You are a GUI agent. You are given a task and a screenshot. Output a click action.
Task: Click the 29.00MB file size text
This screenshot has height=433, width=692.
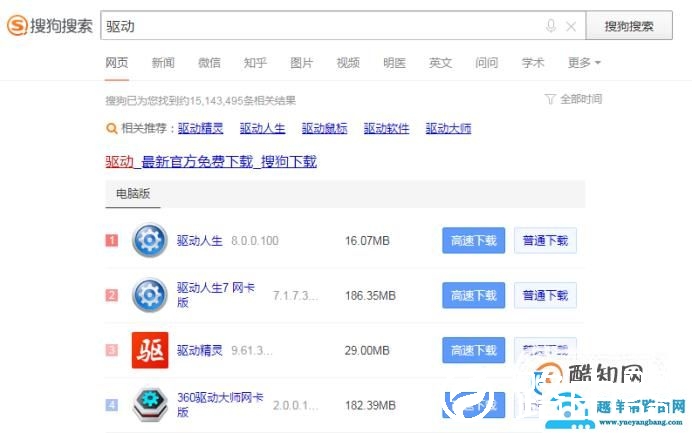pos(367,350)
